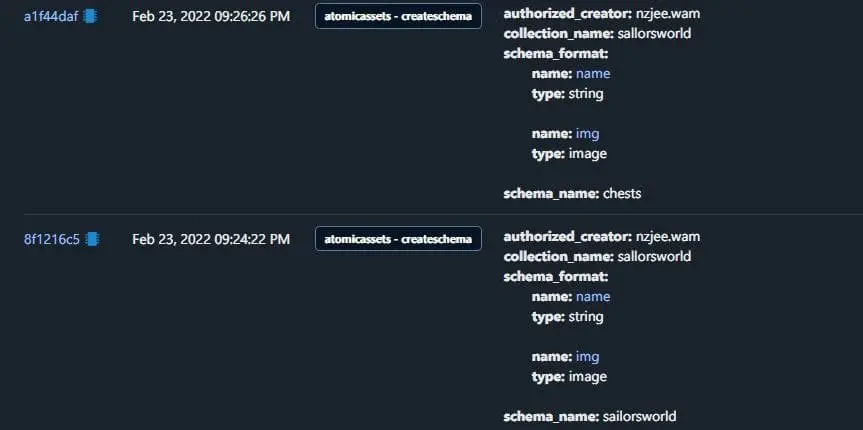The width and height of the screenshot is (863, 430).
Task: Click nzjee.wam creator in the first transaction
Action: pyautogui.click(x=668, y=14)
